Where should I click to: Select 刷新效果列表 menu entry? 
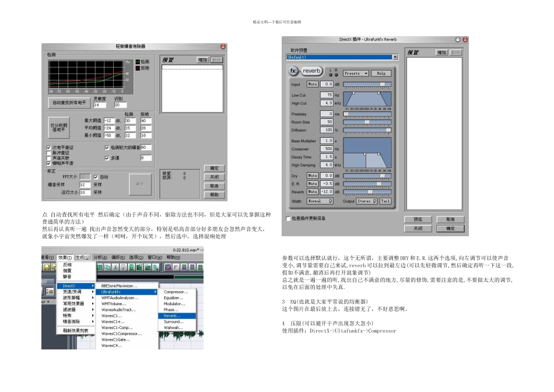click(x=76, y=331)
